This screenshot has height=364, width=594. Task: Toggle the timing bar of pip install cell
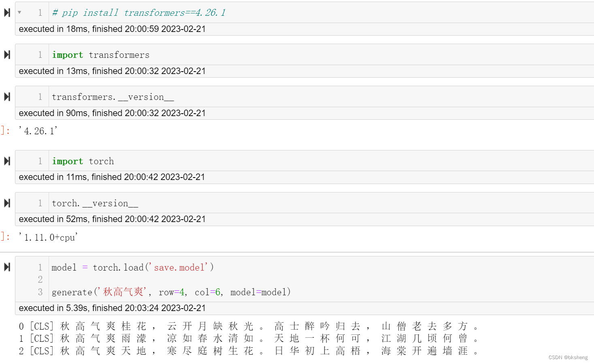pos(111,29)
